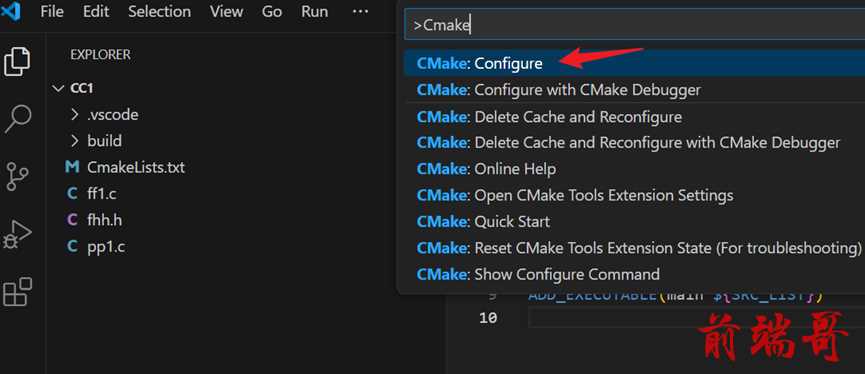
Task: Click the C file icon beside pp1.c
Action: click(72, 247)
